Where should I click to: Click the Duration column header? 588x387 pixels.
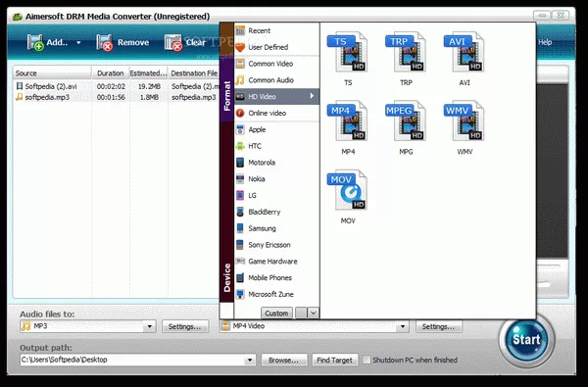[x=111, y=73]
